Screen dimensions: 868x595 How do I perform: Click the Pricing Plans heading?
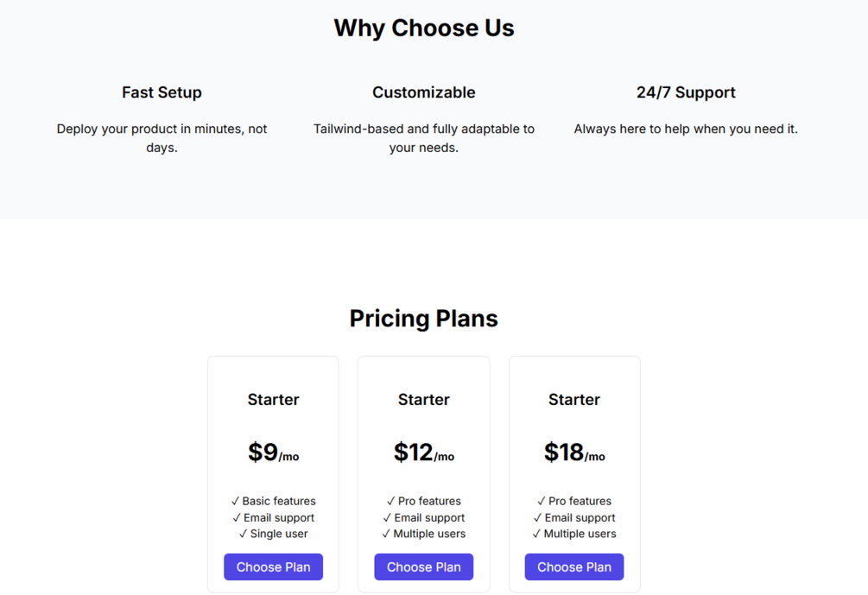[x=424, y=319]
